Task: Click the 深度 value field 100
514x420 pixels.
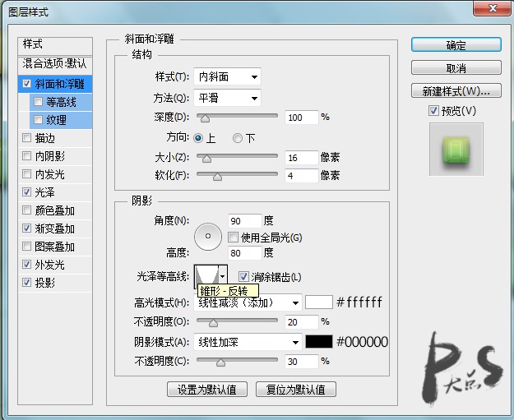Action: coord(302,118)
